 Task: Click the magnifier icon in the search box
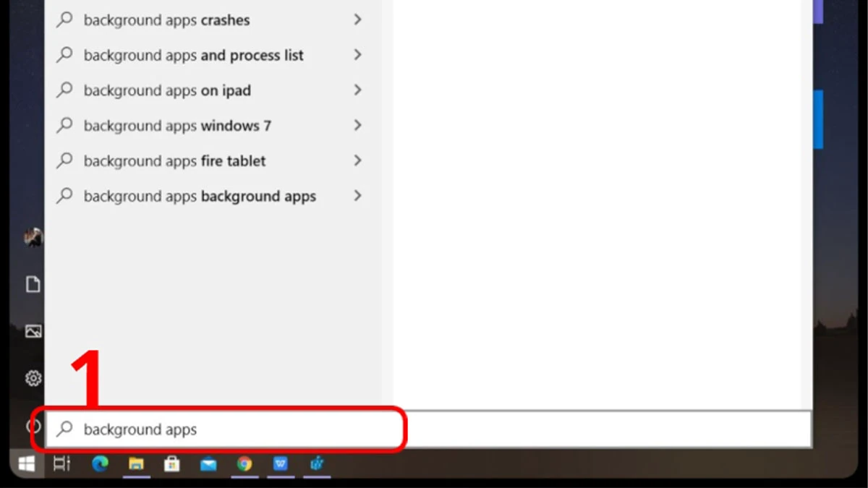pos(65,429)
